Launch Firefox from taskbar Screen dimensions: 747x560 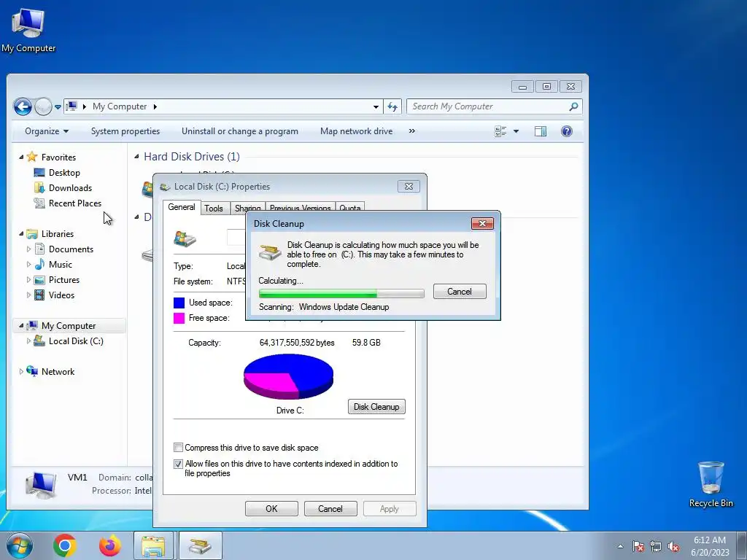(109, 545)
